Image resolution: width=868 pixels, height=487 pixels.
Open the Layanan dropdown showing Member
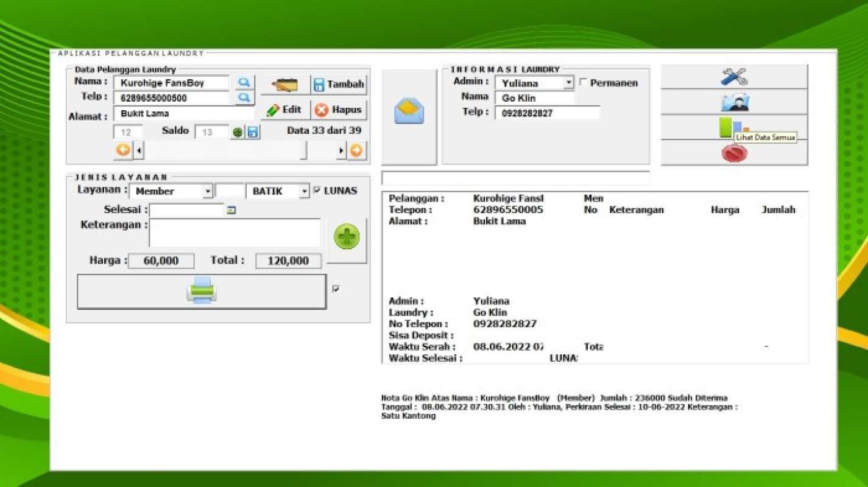[x=207, y=191]
